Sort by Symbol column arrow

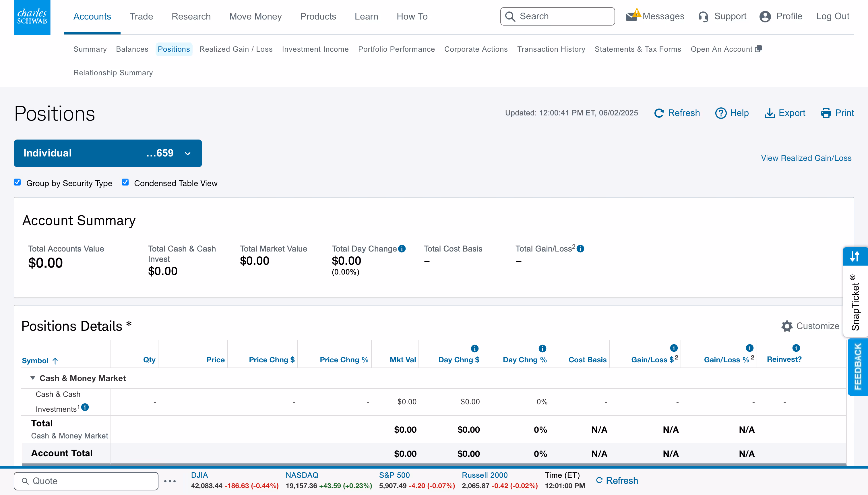point(55,361)
